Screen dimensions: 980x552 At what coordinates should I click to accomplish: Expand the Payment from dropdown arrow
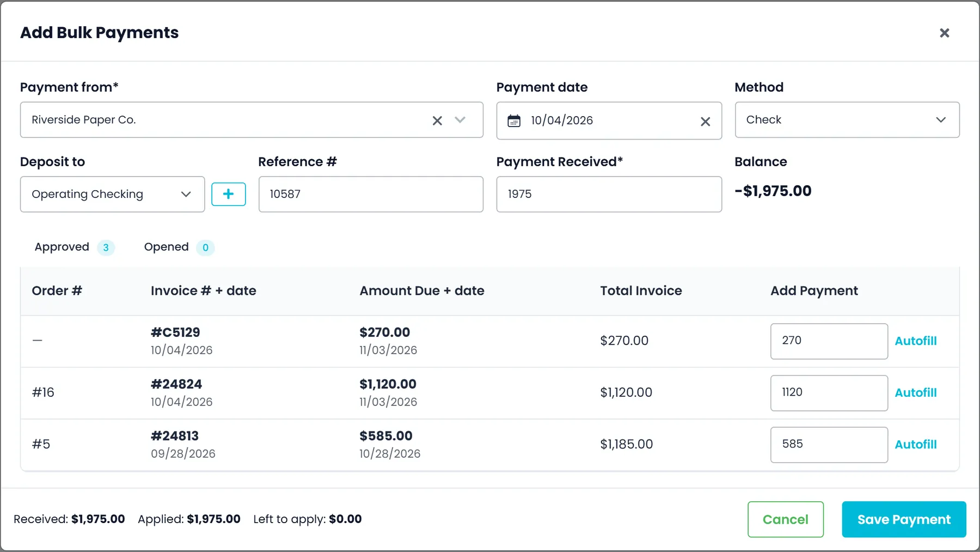pos(460,120)
